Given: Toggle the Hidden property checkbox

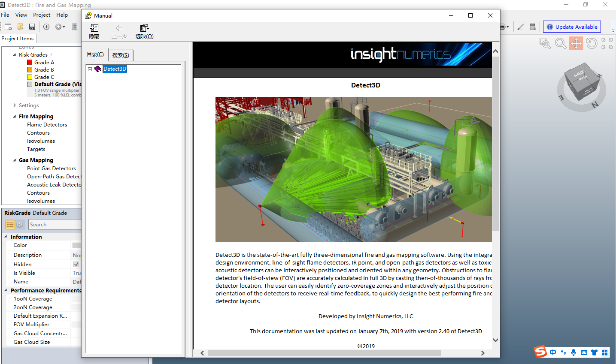Looking at the screenshot, I should coord(76,265).
